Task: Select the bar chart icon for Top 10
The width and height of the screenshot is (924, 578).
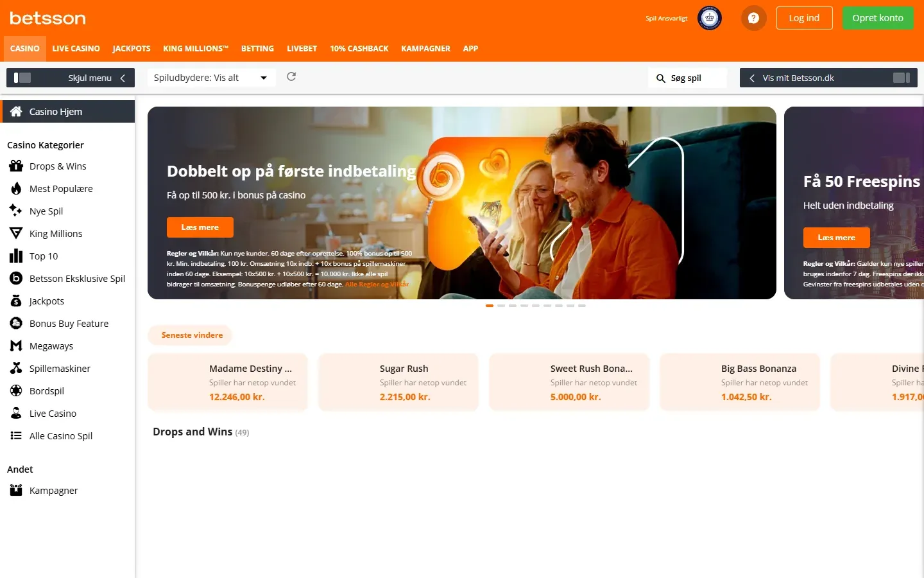Action: coord(16,256)
